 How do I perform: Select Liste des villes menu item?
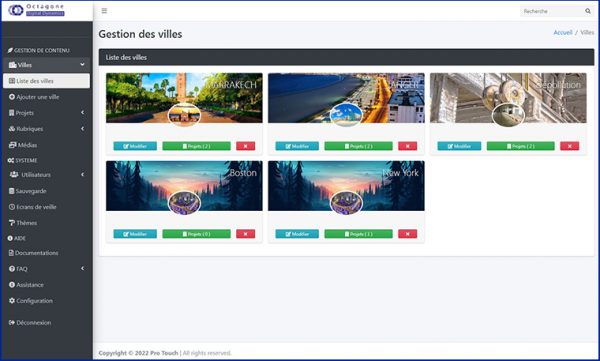coord(46,81)
